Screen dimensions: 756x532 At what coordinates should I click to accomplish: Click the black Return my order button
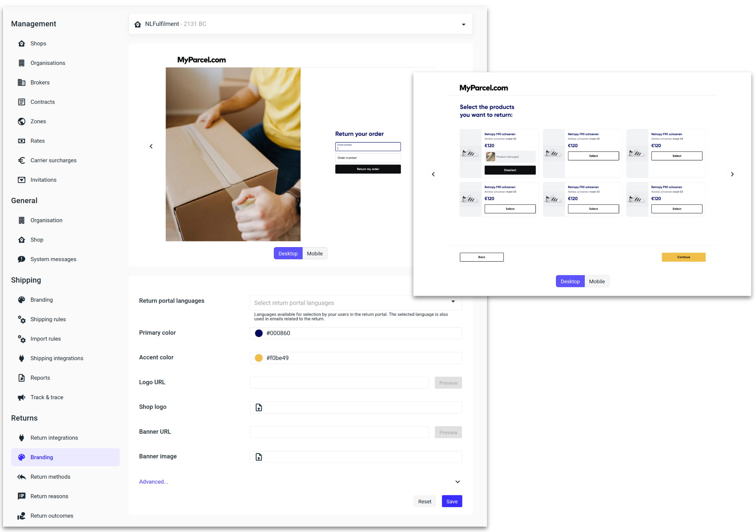pyautogui.click(x=368, y=169)
